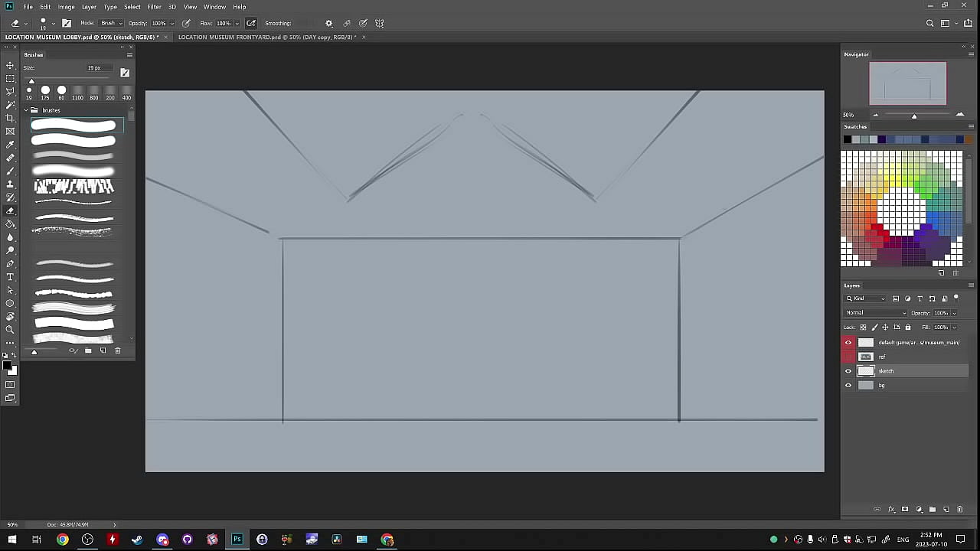Toggle pressure for opacity button
The image size is (980, 551).
pos(186,23)
